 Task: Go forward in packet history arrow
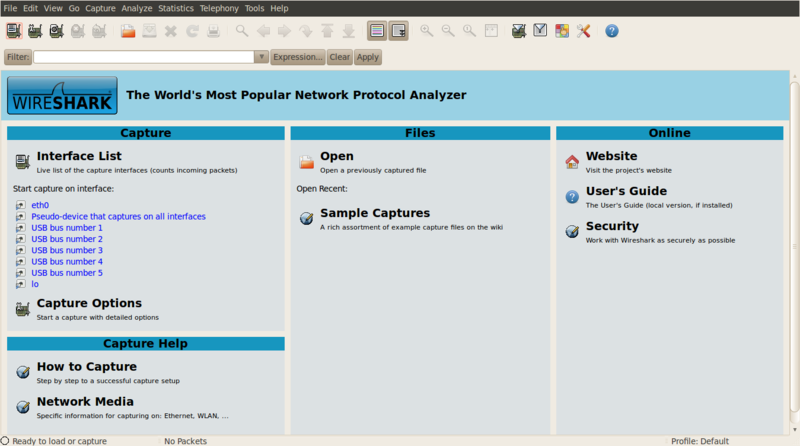284,31
